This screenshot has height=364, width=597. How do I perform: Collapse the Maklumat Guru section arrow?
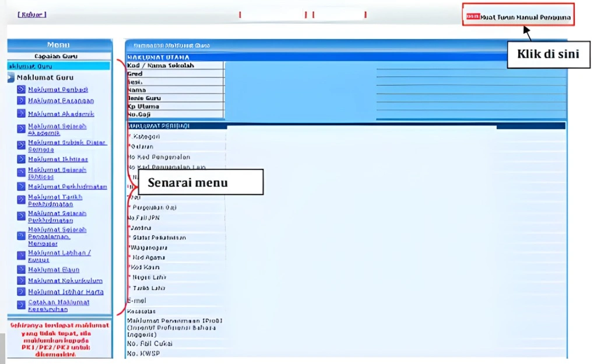(x=11, y=78)
